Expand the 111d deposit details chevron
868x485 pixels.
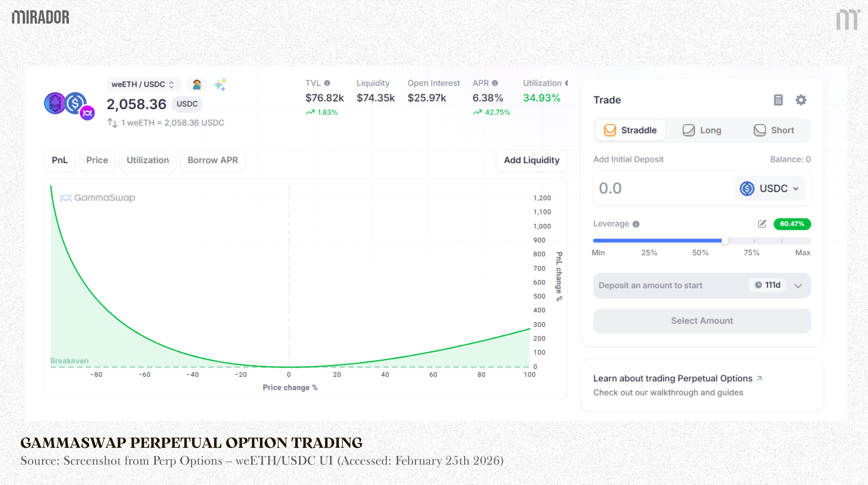tap(798, 286)
